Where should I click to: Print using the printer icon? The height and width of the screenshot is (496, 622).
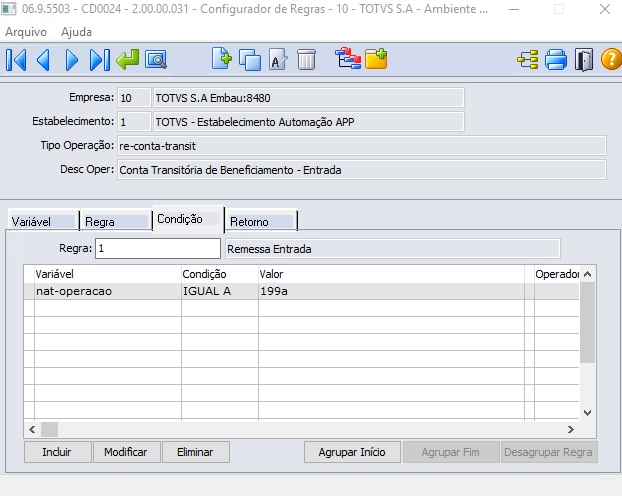pos(556,60)
